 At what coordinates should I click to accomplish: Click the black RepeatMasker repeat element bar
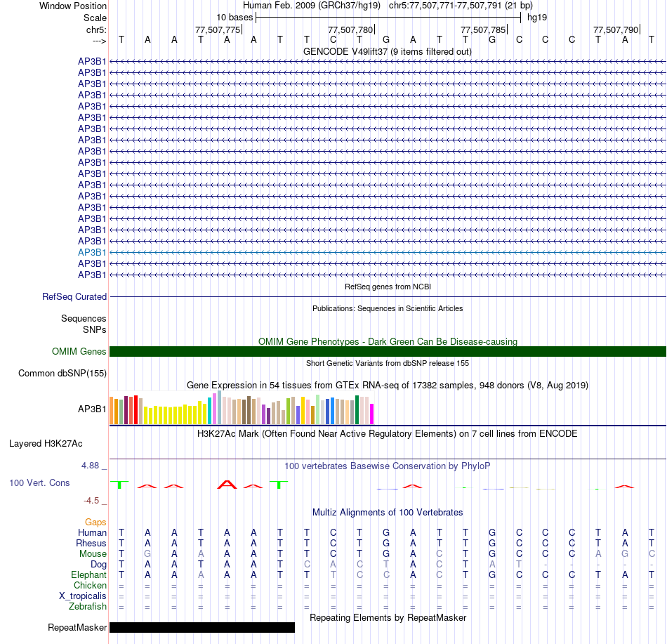click(202, 627)
